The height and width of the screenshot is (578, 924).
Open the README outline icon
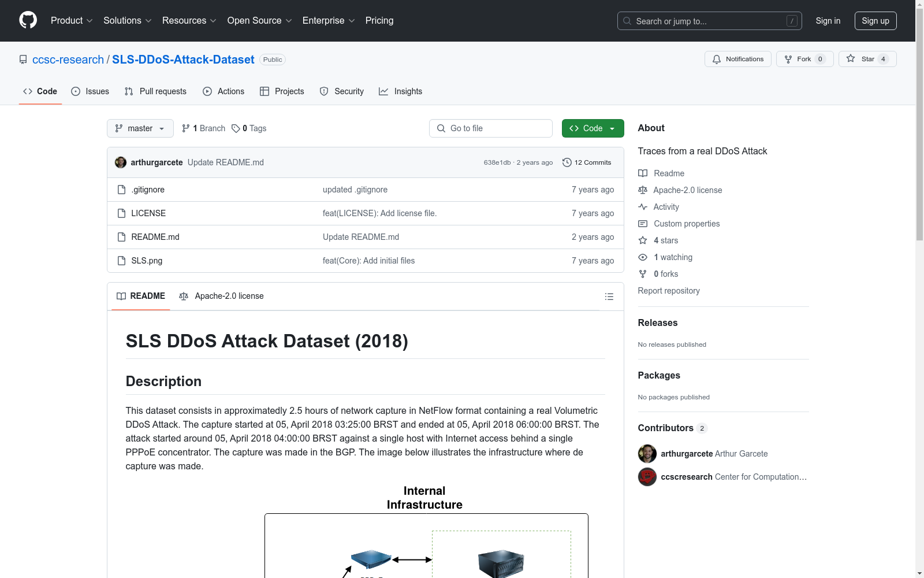[609, 297]
